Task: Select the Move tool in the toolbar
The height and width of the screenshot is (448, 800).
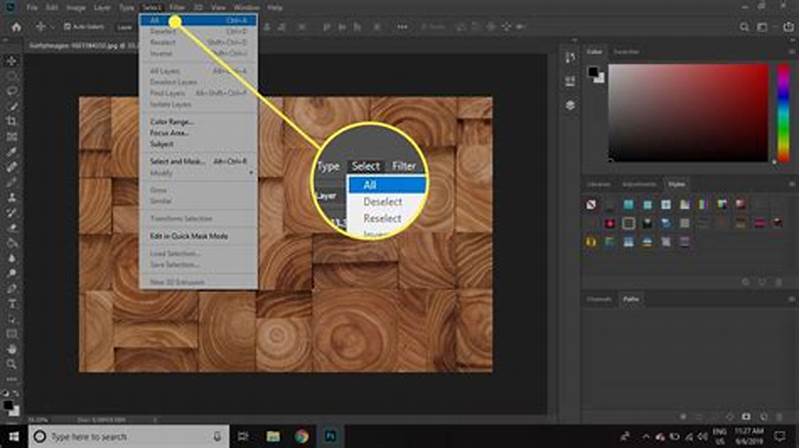Action: (11, 61)
